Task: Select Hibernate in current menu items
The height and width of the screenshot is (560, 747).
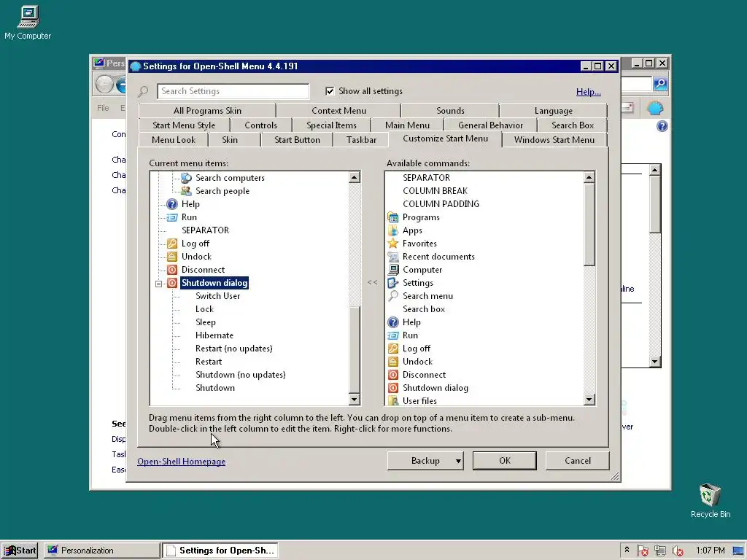Action: [x=214, y=335]
